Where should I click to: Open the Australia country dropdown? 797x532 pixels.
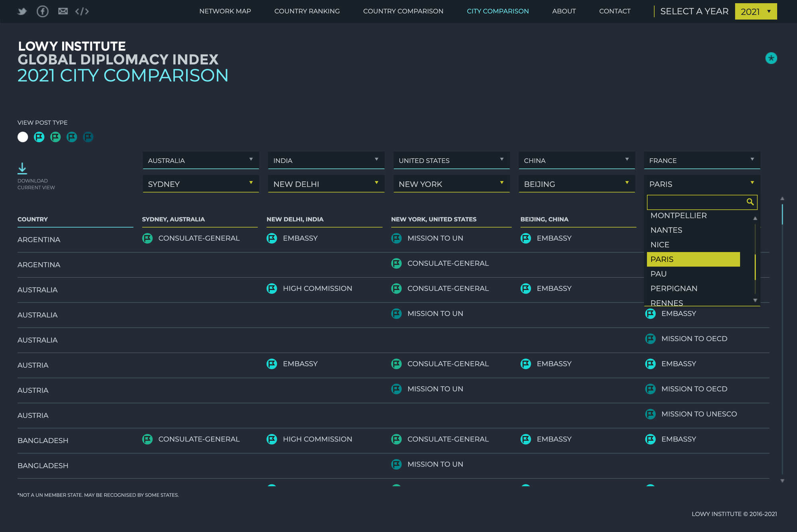pyautogui.click(x=201, y=160)
